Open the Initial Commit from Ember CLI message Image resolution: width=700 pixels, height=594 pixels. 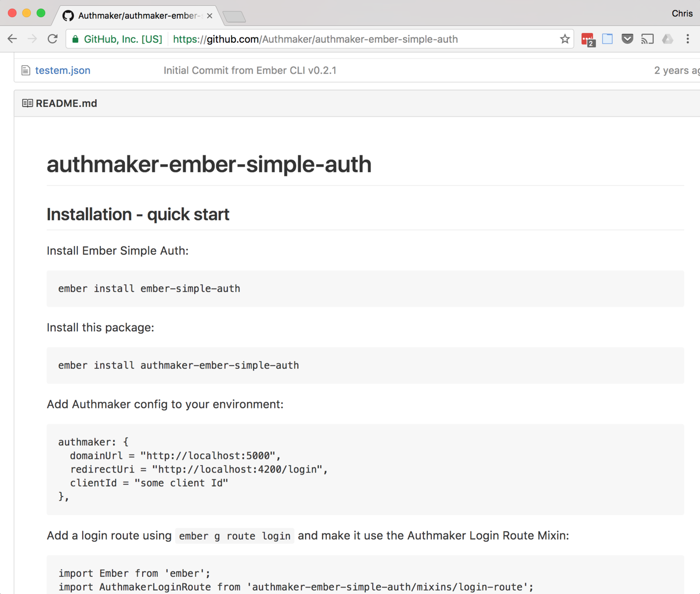point(250,70)
